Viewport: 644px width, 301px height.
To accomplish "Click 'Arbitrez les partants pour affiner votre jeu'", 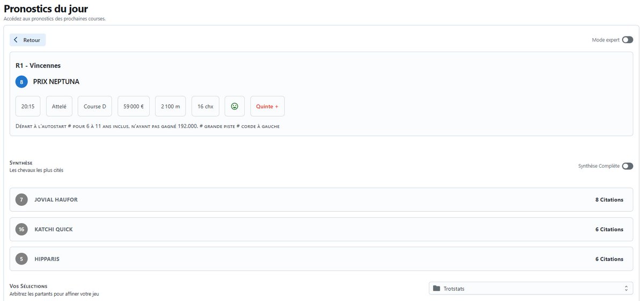I will (54, 294).
